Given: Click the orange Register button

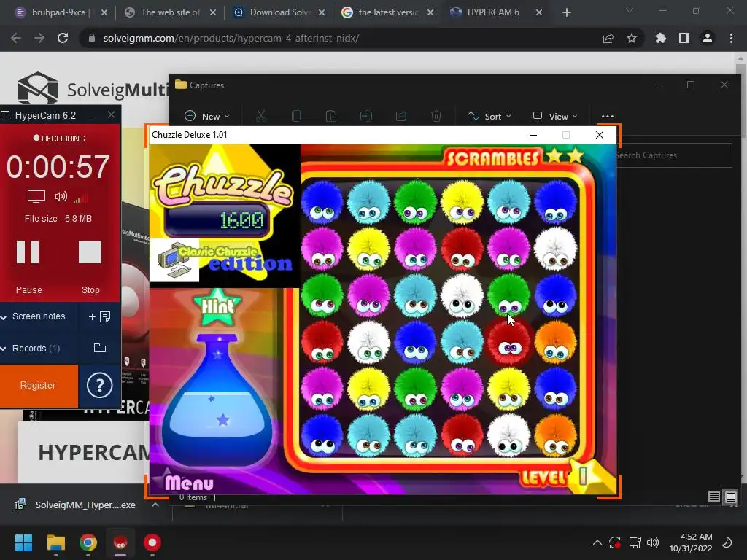Looking at the screenshot, I should pyautogui.click(x=39, y=385).
